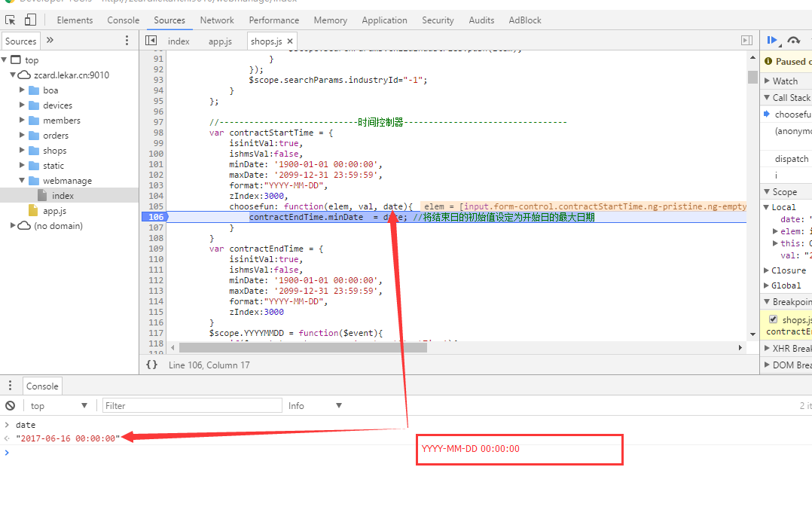Expand the Closure scope
The image size is (812, 522).
(x=767, y=270)
